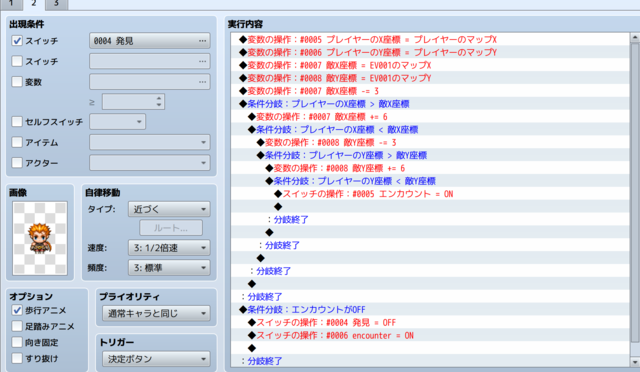Image resolution: width=640 pixels, height=372 pixels.
Task: Select 条件分岐 プレイヤーのY座標 > 敵Y座標
Action: pyautogui.click(x=430, y=155)
